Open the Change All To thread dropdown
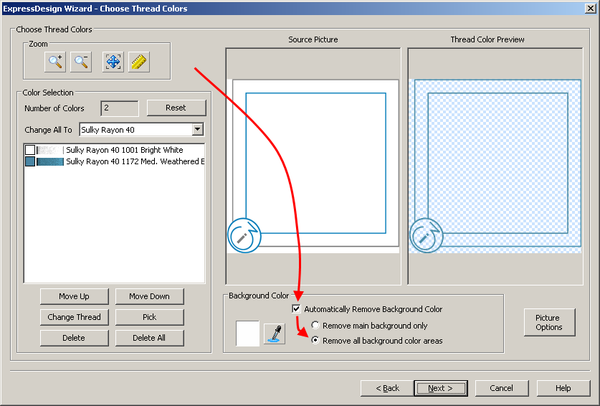The width and height of the screenshot is (600, 406). [x=197, y=130]
